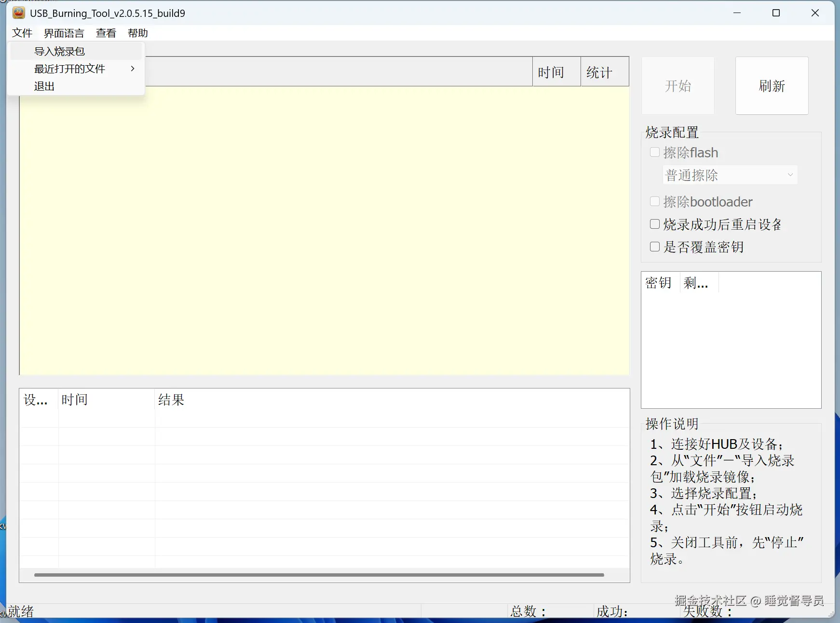This screenshot has height=623, width=840.
Task: Open the 文件 menu
Action: pos(22,33)
